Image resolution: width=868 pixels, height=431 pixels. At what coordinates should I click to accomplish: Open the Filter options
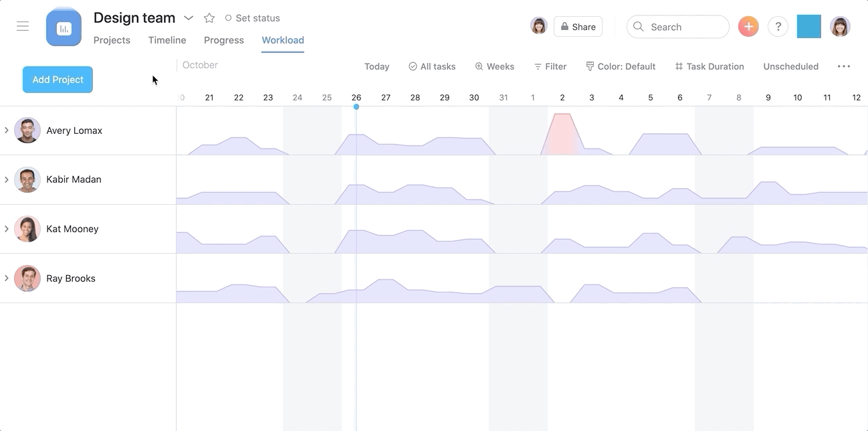pyautogui.click(x=550, y=66)
